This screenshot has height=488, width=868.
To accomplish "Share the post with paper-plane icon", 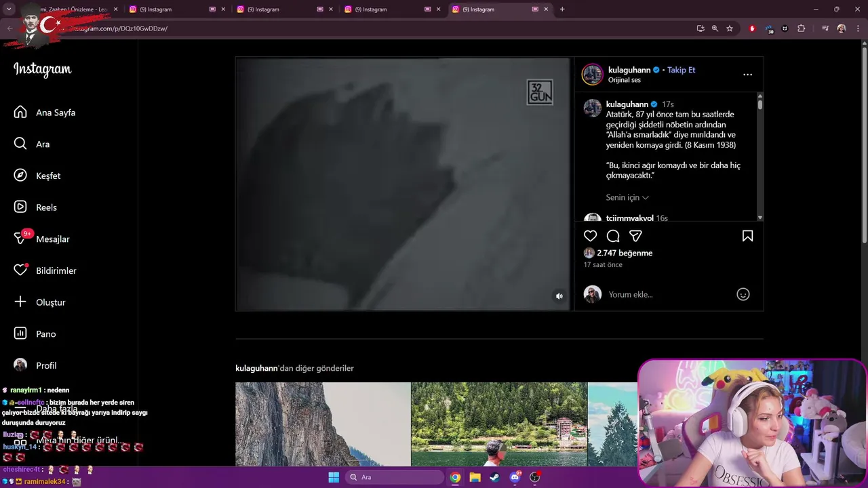I will 635,236.
